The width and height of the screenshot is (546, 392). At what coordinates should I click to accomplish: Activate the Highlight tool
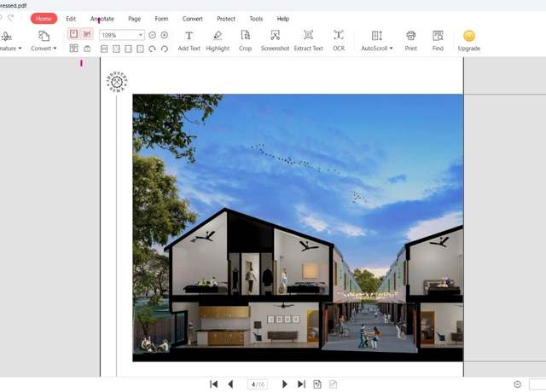coord(218,41)
